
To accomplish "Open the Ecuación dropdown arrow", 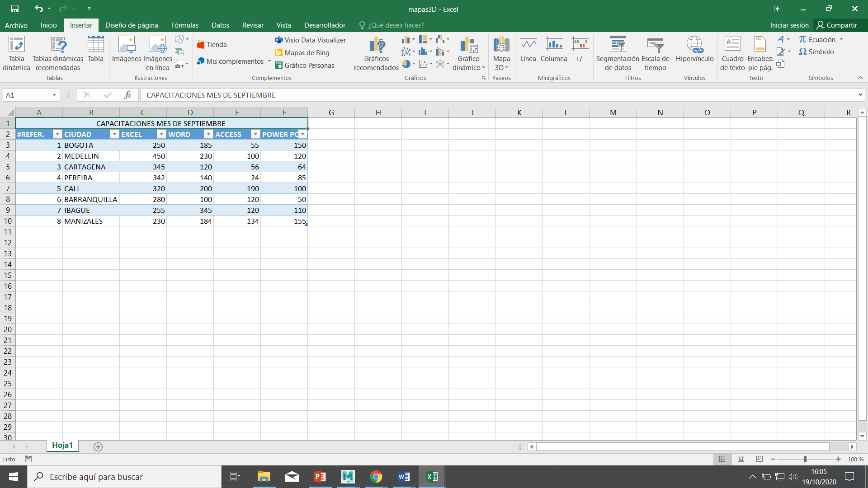I will tap(842, 39).
